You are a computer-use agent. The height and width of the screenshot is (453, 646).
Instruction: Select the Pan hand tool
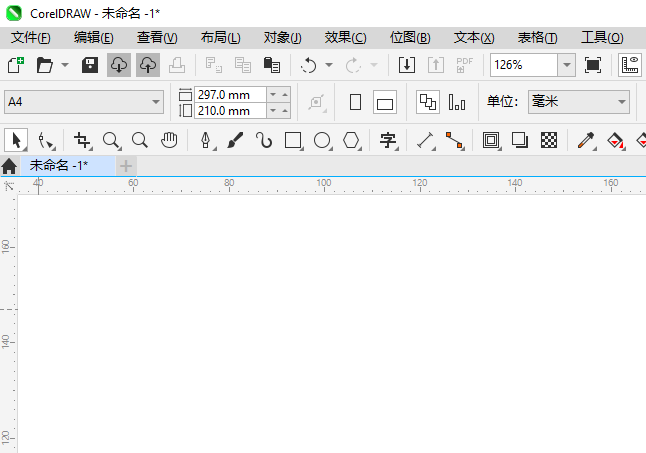click(169, 140)
